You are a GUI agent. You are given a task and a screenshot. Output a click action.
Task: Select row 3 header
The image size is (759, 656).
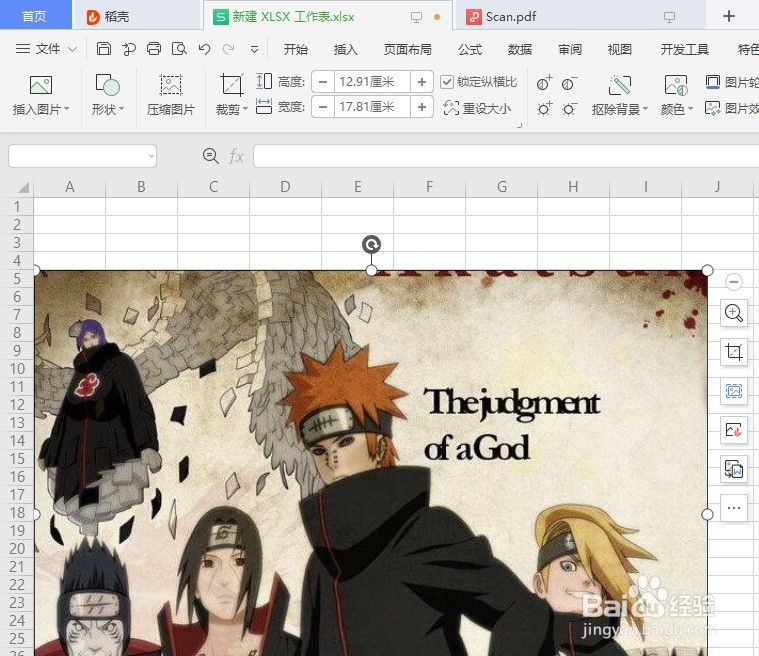click(x=17, y=243)
